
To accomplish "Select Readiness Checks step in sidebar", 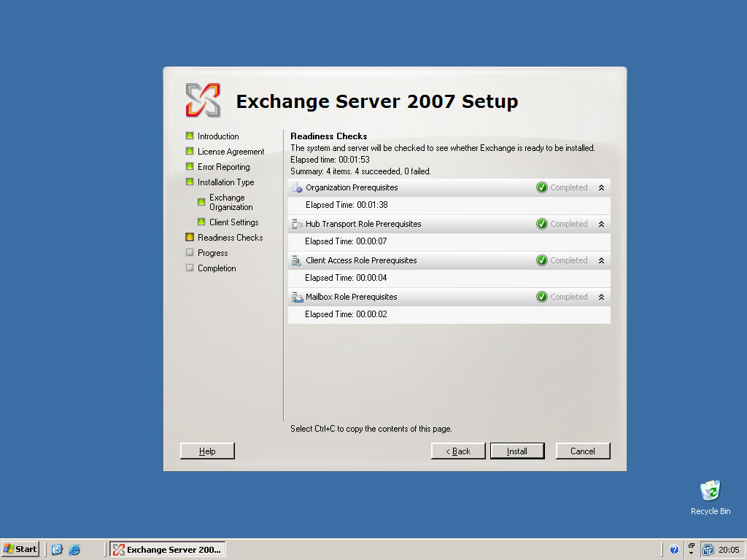I will click(x=230, y=238).
